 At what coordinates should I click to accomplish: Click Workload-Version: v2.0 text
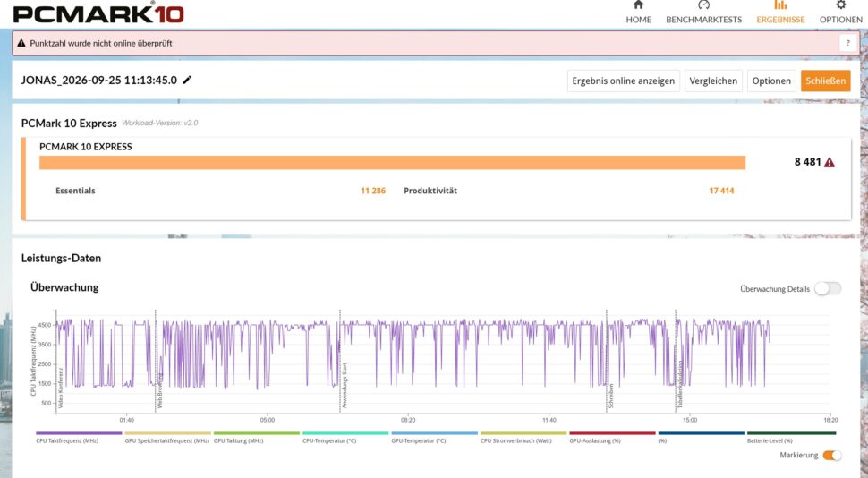[160, 123]
